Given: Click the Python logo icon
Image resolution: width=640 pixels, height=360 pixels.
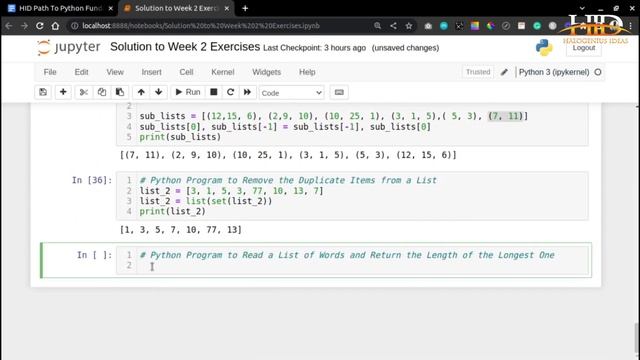Looking at the screenshot, I should coord(544,47).
